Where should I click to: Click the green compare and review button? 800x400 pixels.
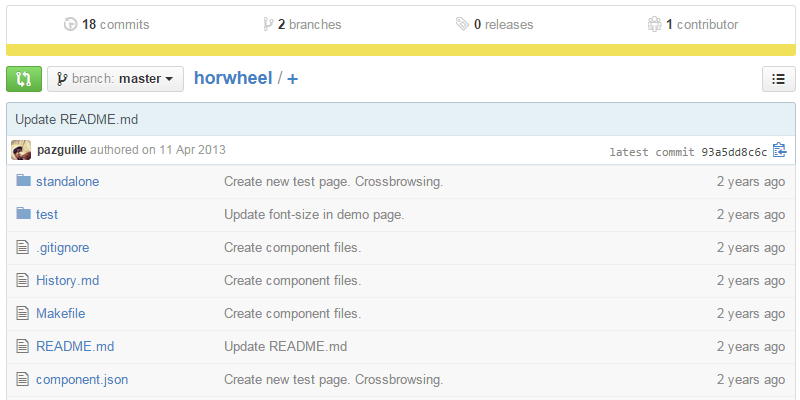24,79
